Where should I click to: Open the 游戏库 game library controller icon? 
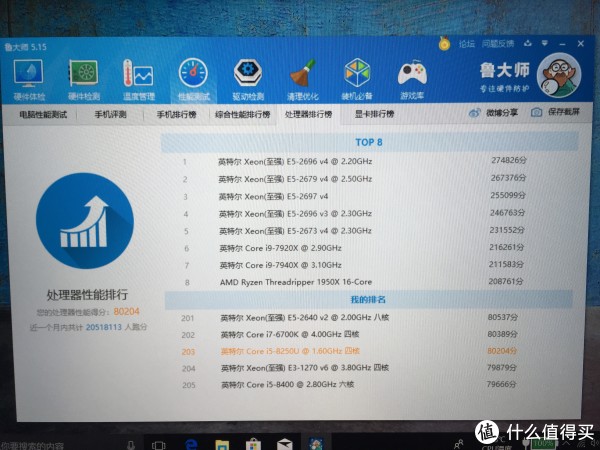point(412,80)
